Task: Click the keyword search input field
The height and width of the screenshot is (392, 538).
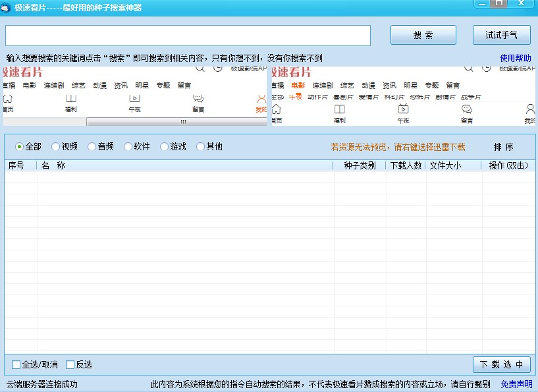Action: coord(188,35)
